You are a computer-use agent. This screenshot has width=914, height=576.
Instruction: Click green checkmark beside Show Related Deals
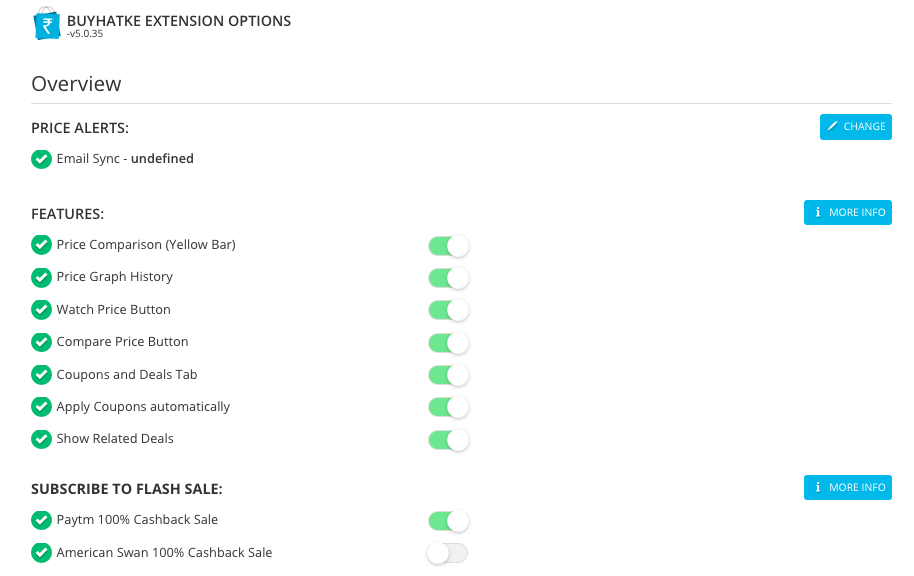41,439
